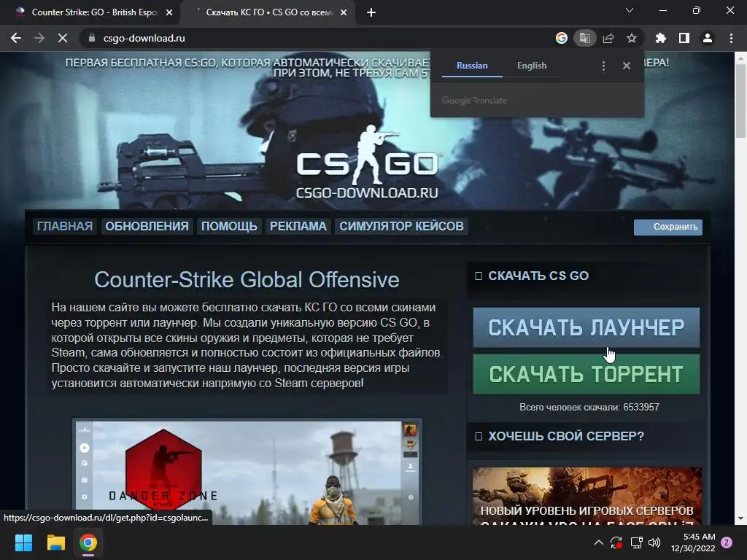Open translate popup options menu

(x=603, y=66)
